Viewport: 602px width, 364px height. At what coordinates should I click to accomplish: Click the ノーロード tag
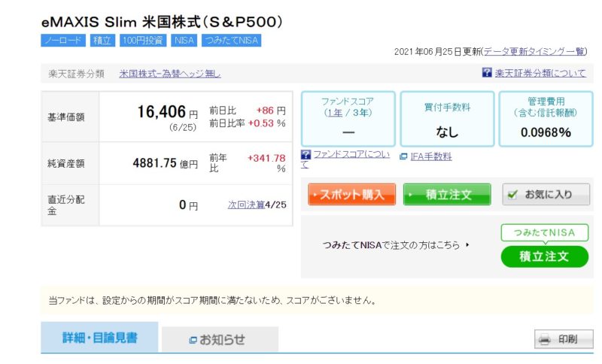pyautogui.click(x=63, y=41)
